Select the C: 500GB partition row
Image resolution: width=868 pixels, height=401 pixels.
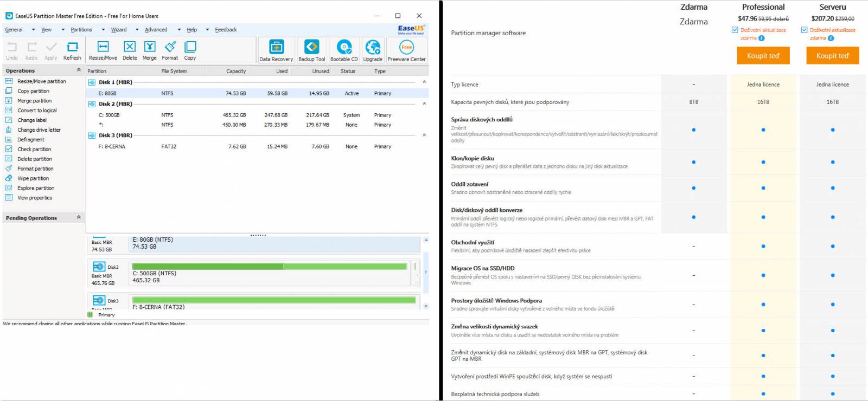258,115
